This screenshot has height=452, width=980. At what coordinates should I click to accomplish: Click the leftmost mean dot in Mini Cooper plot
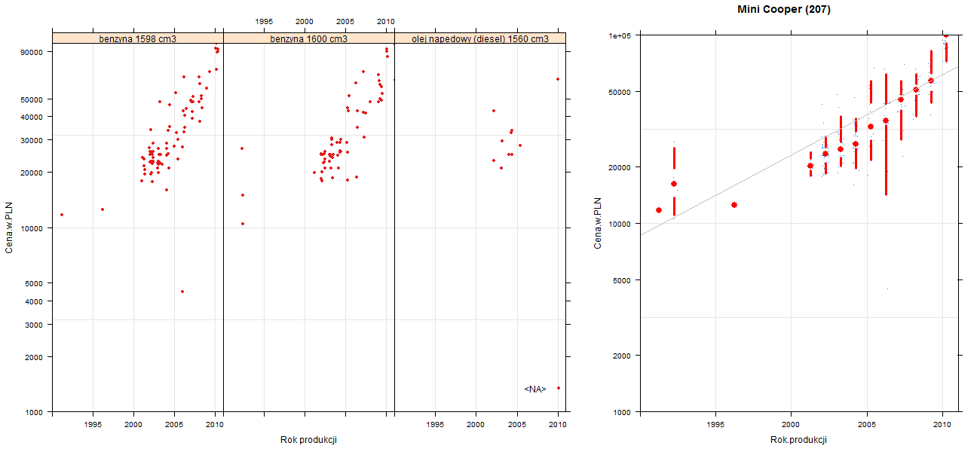click(x=659, y=210)
